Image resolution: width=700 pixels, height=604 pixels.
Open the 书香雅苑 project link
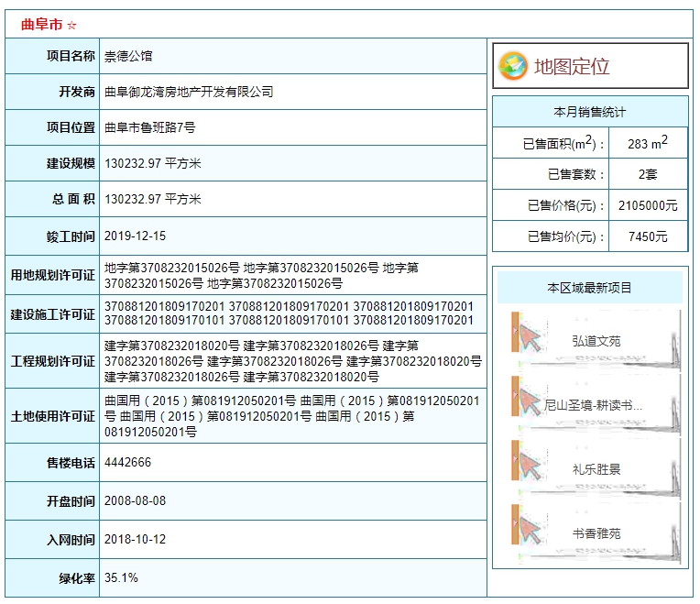click(x=596, y=533)
